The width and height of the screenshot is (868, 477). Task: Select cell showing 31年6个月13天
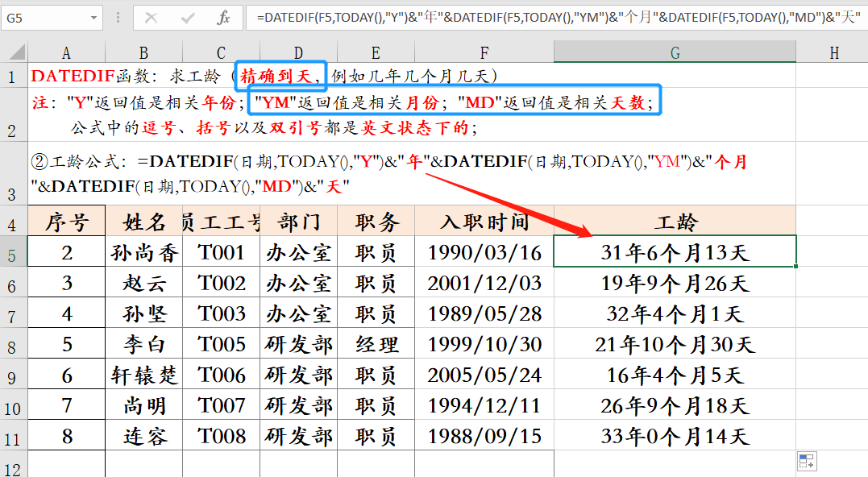point(675,251)
